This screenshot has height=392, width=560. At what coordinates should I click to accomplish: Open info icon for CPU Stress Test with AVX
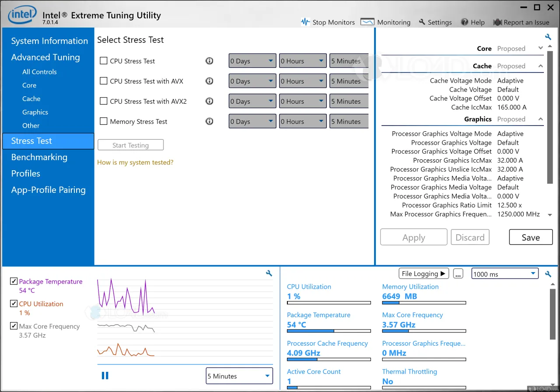click(x=210, y=81)
